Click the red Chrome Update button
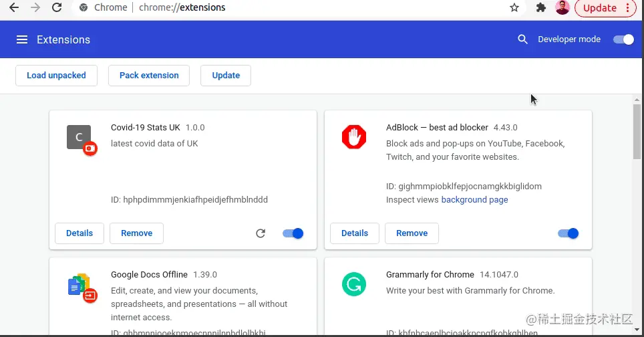644x337 pixels. click(x=605, y=8)
